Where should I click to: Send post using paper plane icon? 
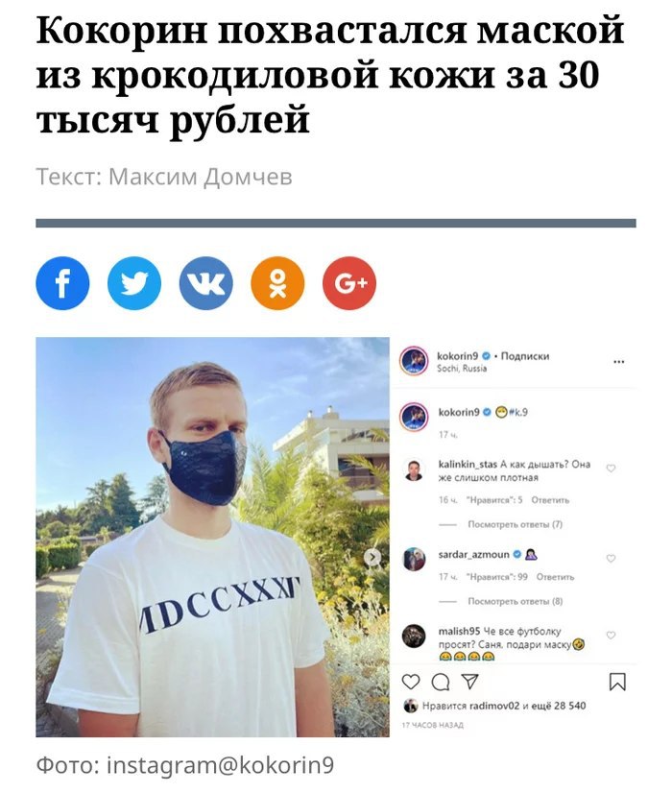469,682
